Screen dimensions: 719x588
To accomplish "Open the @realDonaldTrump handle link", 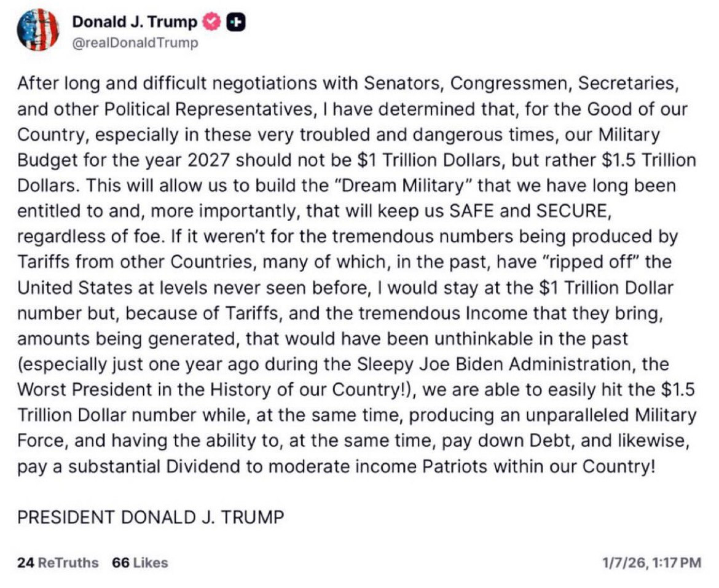I will [x=135, y=43].
